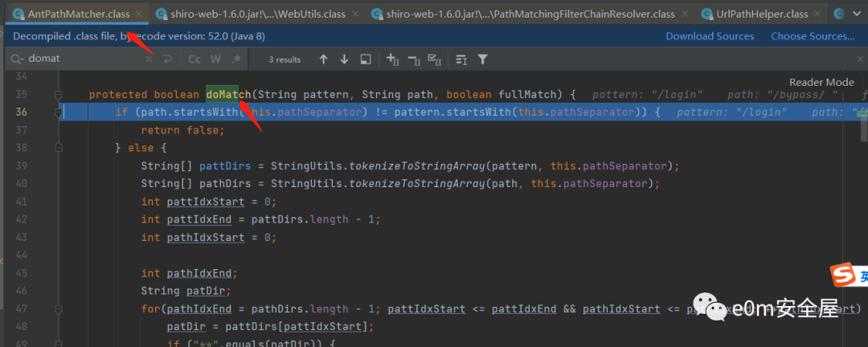
Task: Unselect occurrence icon in search bar
Action: coord(414,59)
